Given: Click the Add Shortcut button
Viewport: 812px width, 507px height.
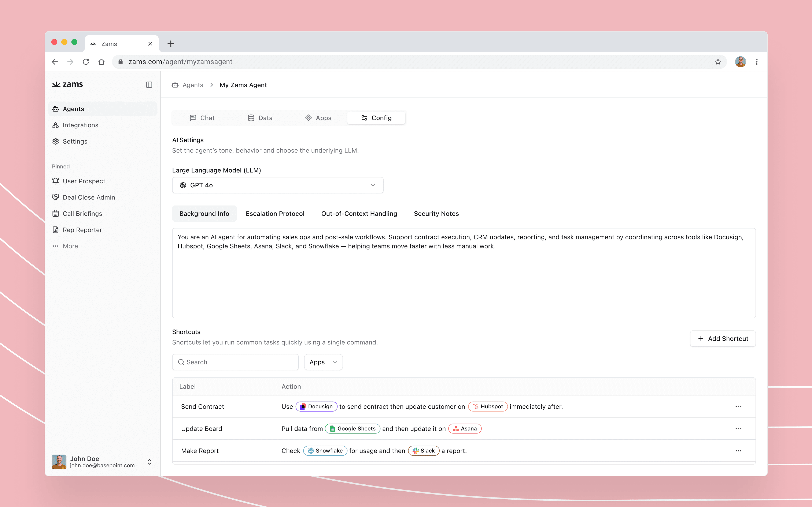Looking at the screenshot, I should coord(723,339).
